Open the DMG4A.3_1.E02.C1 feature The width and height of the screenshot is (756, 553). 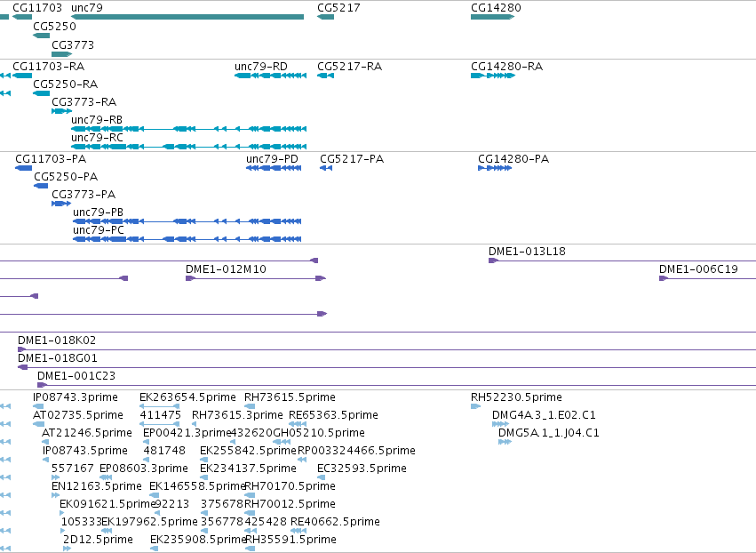[x=500, y=424]
